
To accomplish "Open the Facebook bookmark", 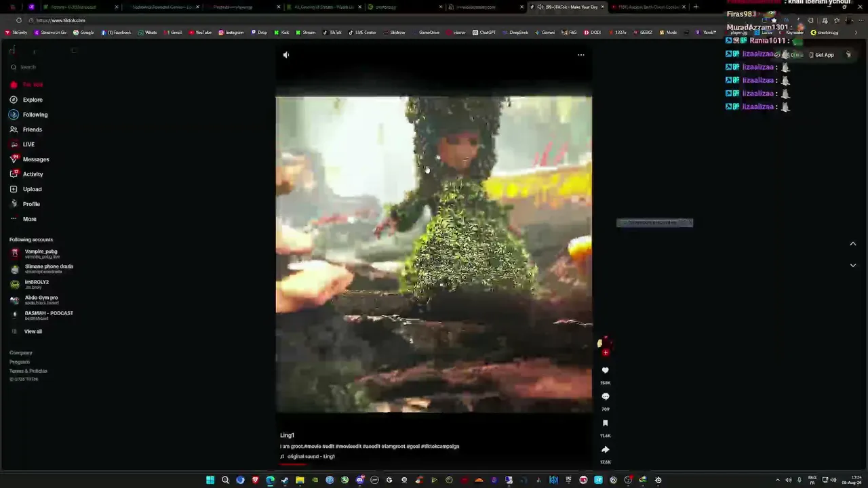I will tap(116, 33).
